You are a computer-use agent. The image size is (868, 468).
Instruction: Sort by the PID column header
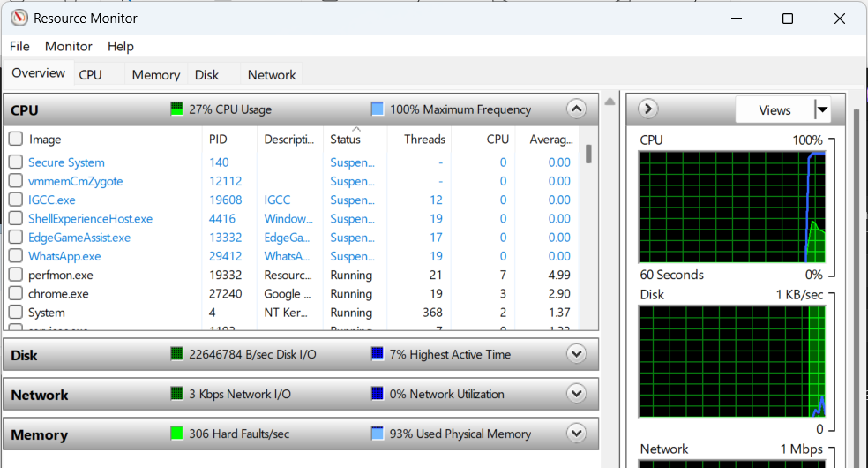tap(229, 139)
